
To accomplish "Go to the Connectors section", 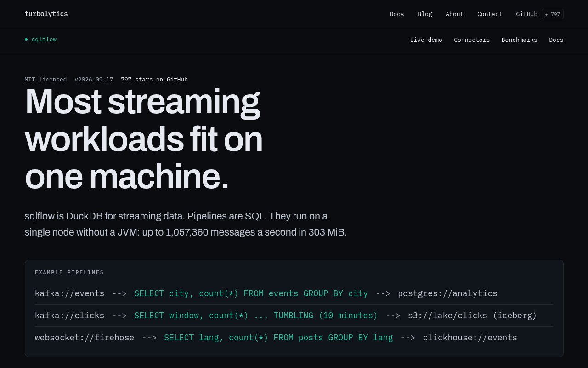I will (x=472, y=40).
